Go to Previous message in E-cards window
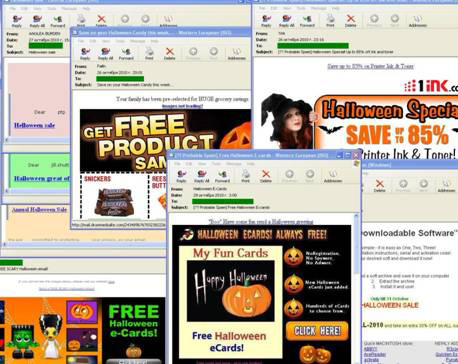The height and width of the screenshot is (364, 458). [289, 176]
